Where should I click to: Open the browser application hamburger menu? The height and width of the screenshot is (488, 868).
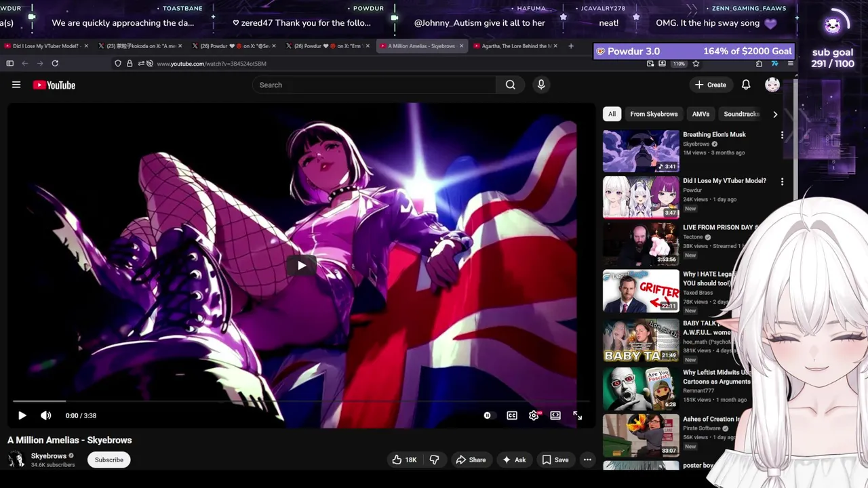(x=790, y=63)
